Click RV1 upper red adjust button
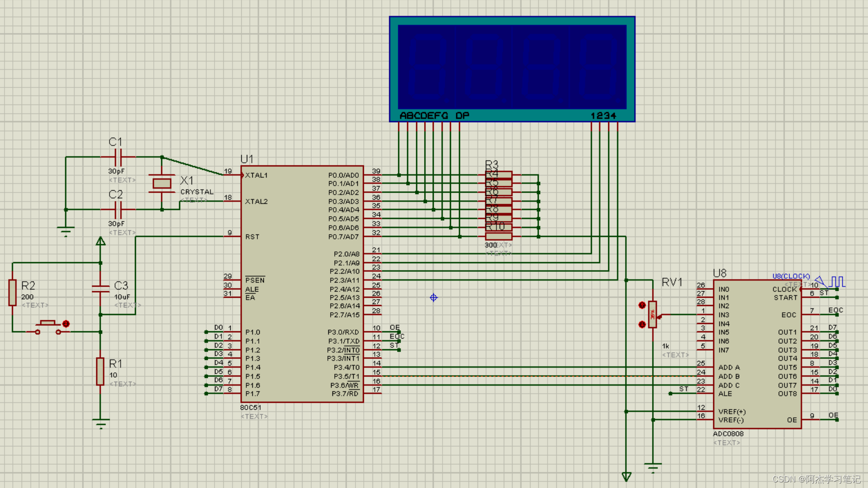 (642, 305)
